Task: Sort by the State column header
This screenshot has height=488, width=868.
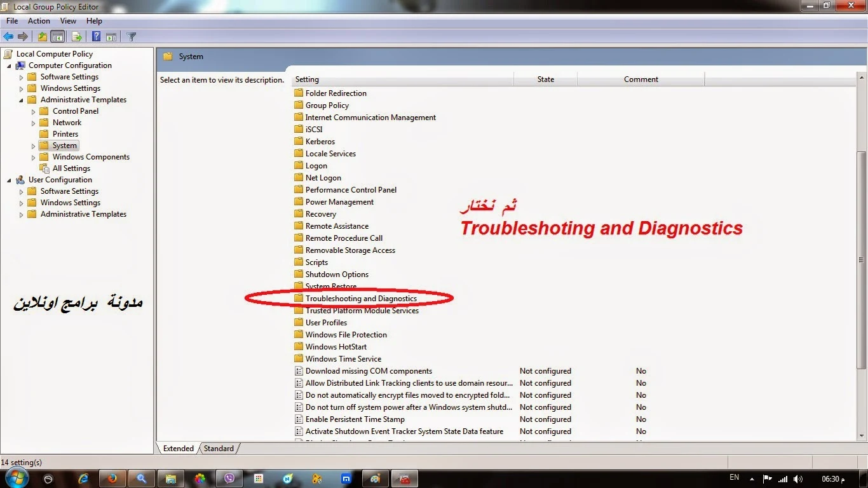Action: click(x=545, y=79)
